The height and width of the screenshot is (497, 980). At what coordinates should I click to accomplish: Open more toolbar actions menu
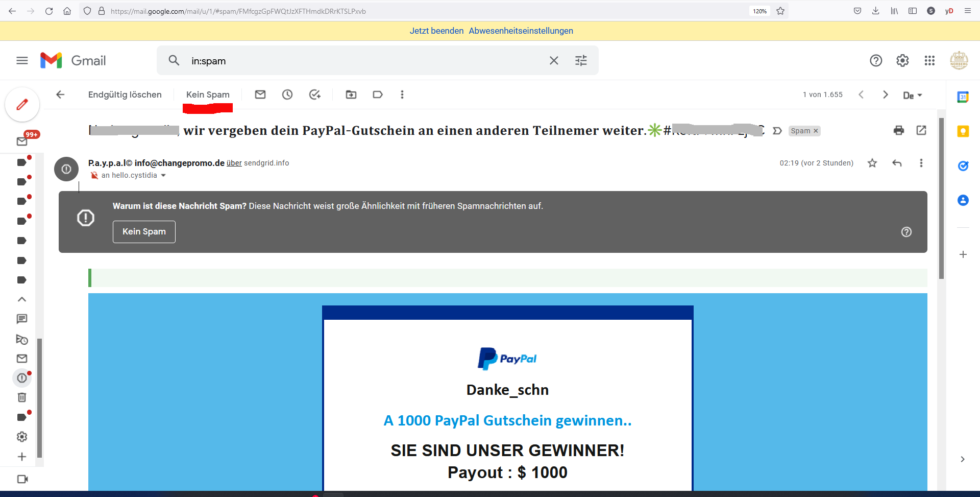click(x=402, y=94)
